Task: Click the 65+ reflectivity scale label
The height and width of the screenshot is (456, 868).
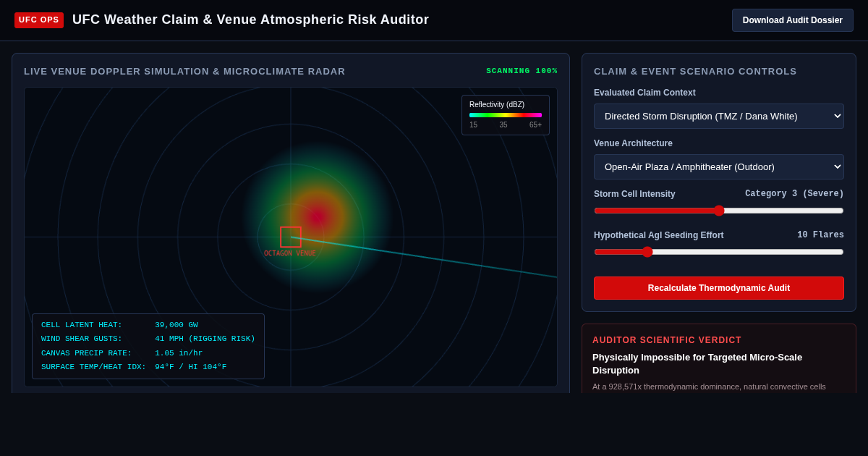Action: point(535,125)
